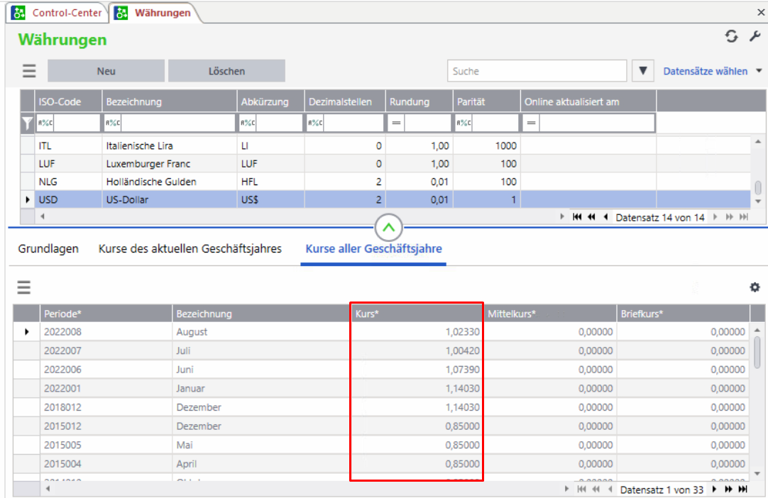The image size is (768, 498).
Task: Click the Bezeichnung filter input field
Action: 178,123
